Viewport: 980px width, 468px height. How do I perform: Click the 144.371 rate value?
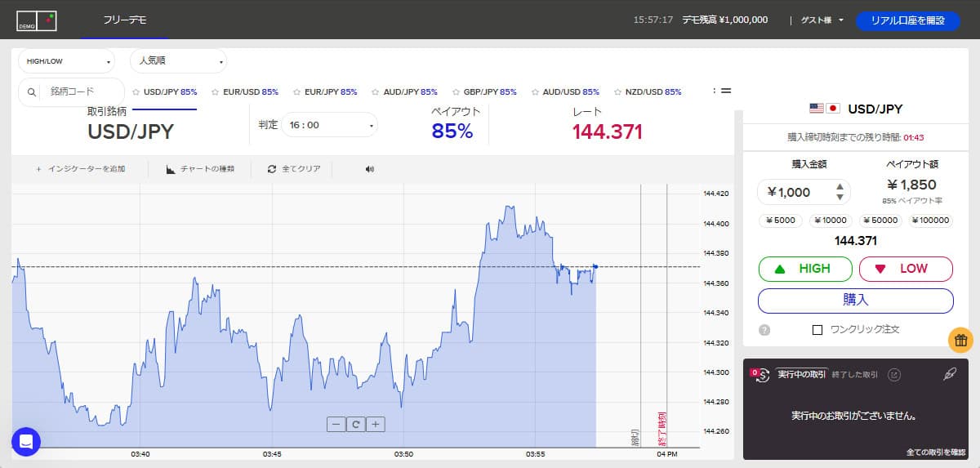click(x=608, y=131)
